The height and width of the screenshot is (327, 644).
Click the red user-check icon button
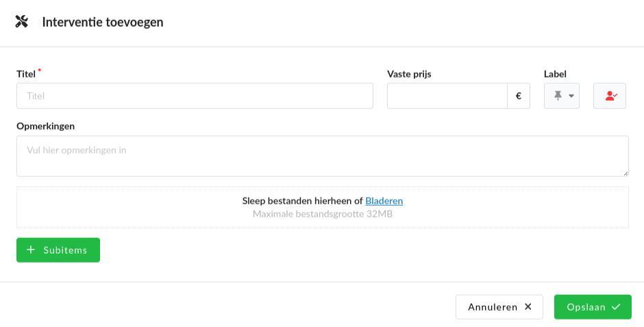(x=610, y=96)
